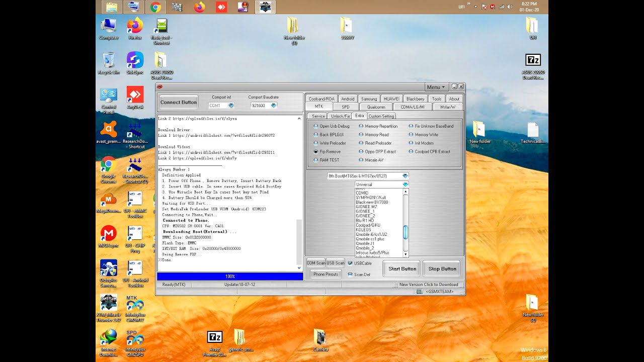Open Octoplus Samsung desktop icon
This screenshot has width=644, height=362.
[109, 274]
